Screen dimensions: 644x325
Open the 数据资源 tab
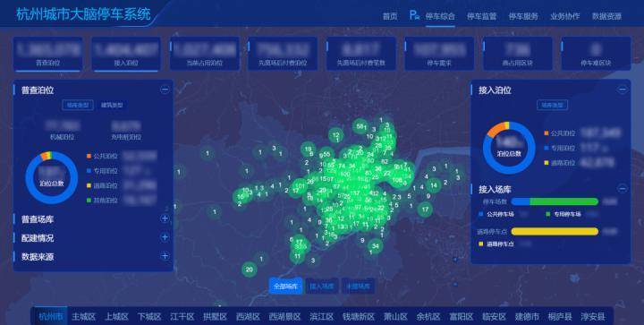606,16
